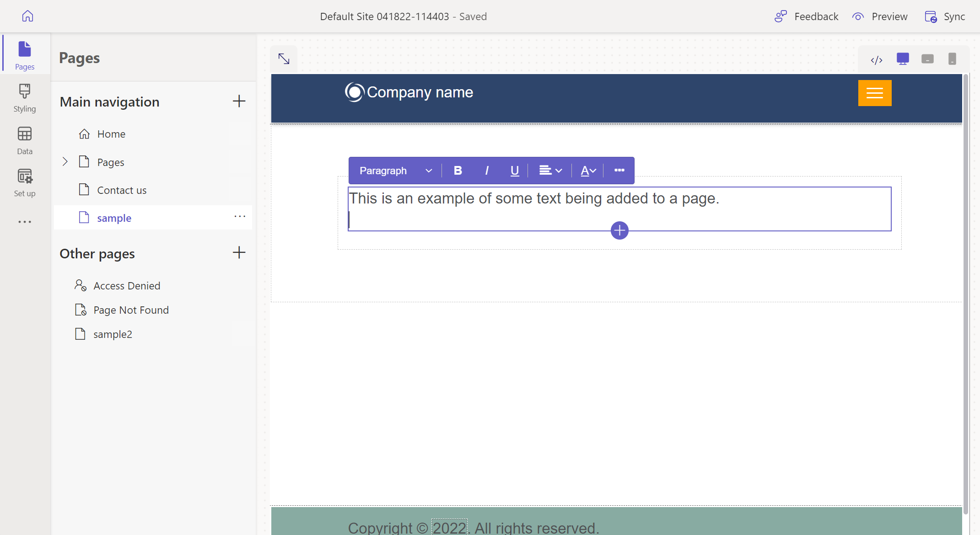Click the underline formatting icon
This screenshot has width=980, height=535.
514,171
